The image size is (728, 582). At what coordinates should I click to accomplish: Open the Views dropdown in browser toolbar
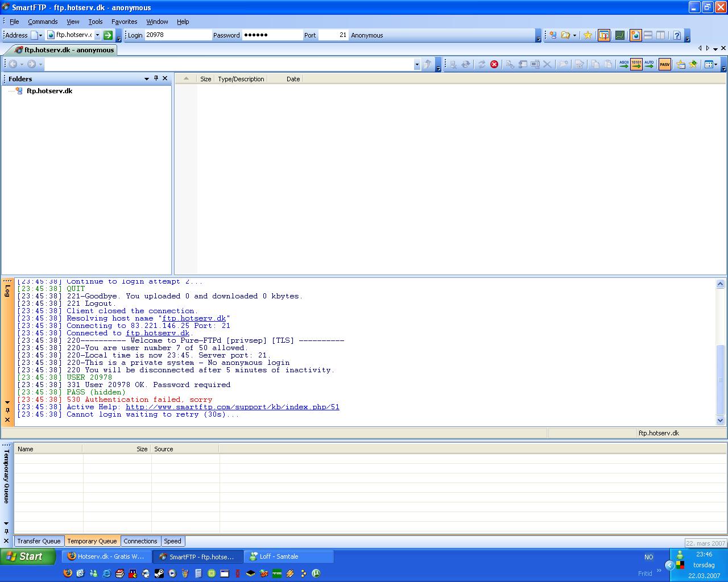[711, 64]
